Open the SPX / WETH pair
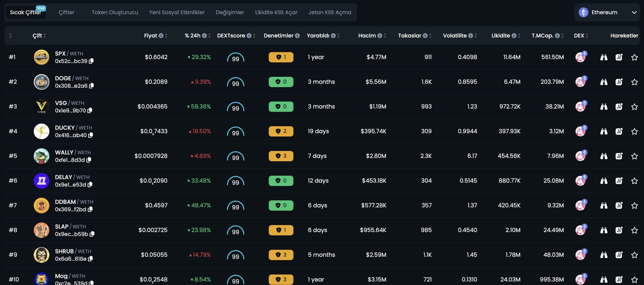 (x=69, y=53)
